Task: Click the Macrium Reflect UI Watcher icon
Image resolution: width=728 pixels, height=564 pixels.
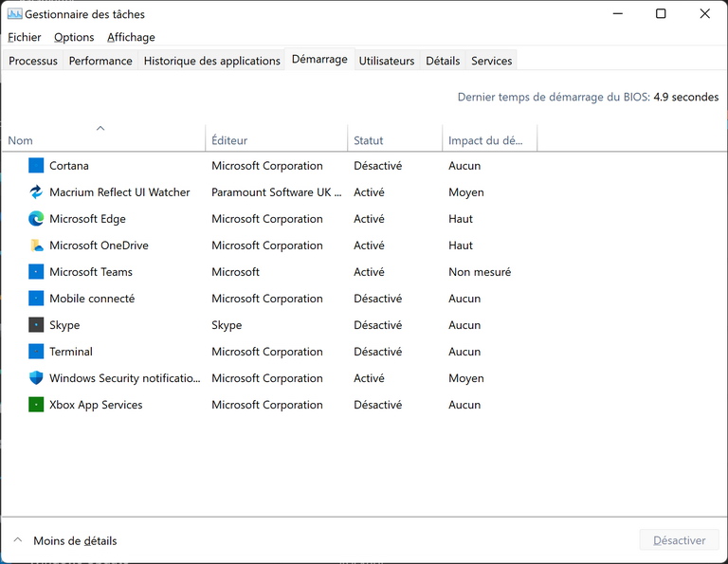Action: [36, 192]
